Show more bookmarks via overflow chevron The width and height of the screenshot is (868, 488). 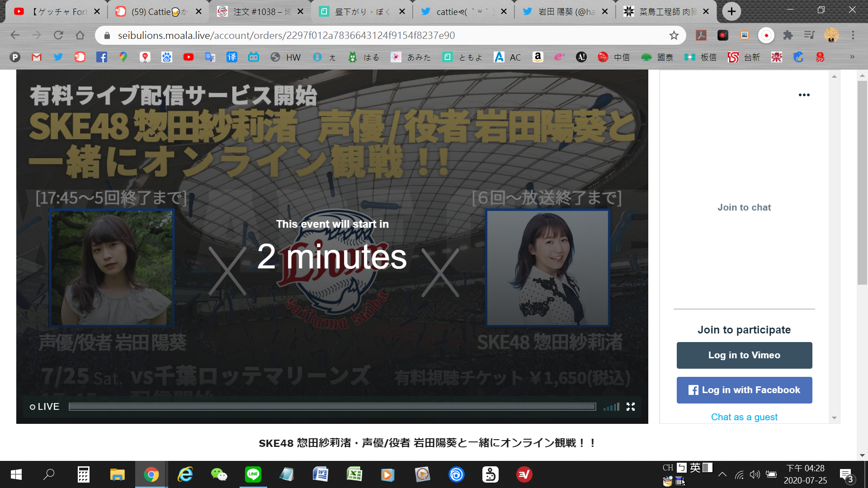coord(852,57)
